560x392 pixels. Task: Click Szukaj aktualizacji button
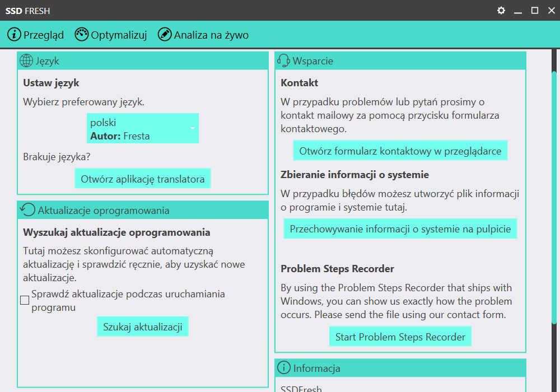tap(142, 326)
